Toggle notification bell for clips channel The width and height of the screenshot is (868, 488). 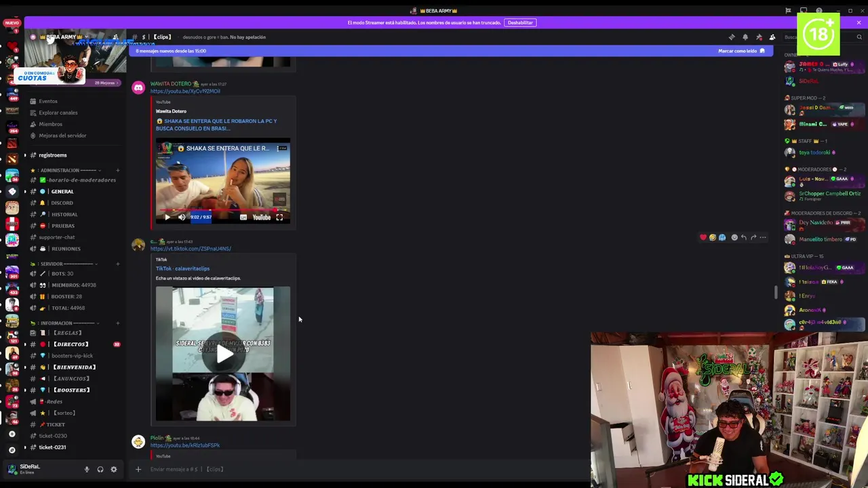tap(745, 37)
